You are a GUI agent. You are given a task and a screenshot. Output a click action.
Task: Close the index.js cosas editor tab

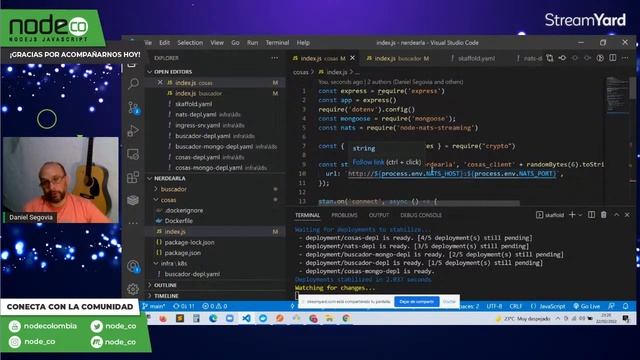(353, 58)
